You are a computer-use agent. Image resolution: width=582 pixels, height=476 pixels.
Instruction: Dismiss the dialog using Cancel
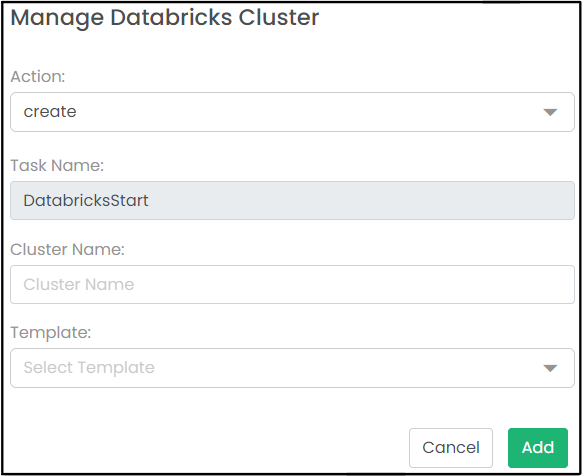click(x=451, y=448)
